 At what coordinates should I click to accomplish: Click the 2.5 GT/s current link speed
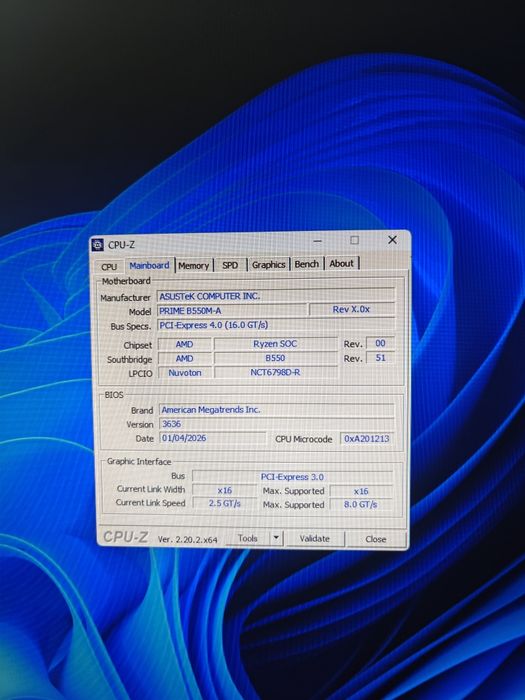pyautogui.click(x=225, y=504)
